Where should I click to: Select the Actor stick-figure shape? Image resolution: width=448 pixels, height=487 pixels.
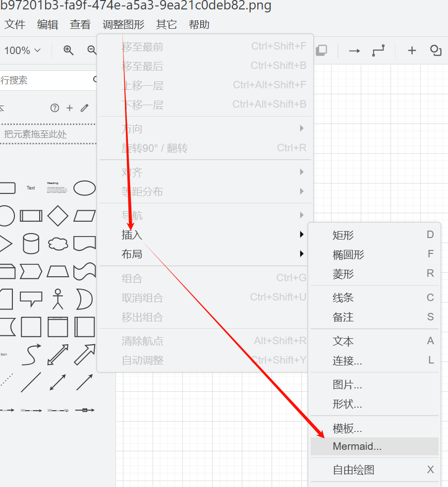[57, 299]
